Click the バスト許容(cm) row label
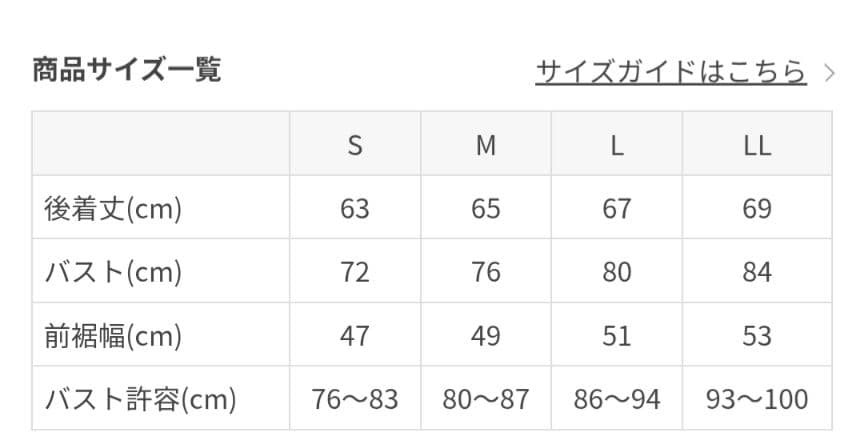The width and height of the screenshot is (853, 444). (140, 399)
